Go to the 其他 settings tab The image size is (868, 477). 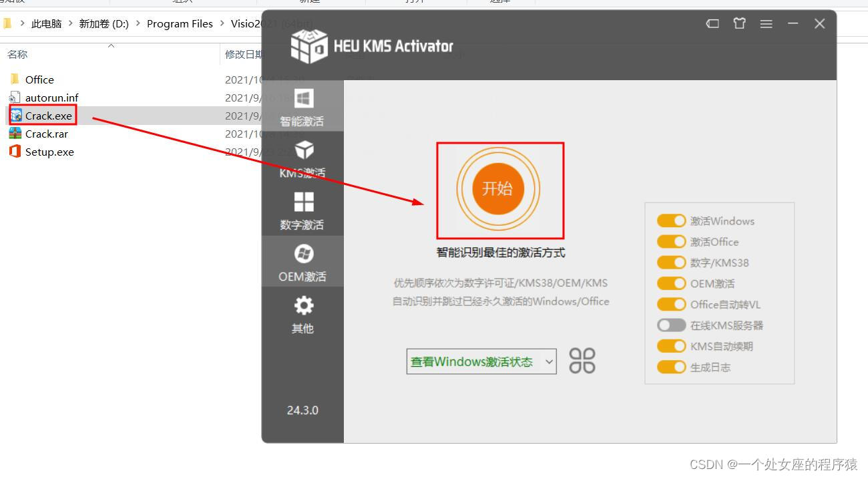(x=302, y=313)
